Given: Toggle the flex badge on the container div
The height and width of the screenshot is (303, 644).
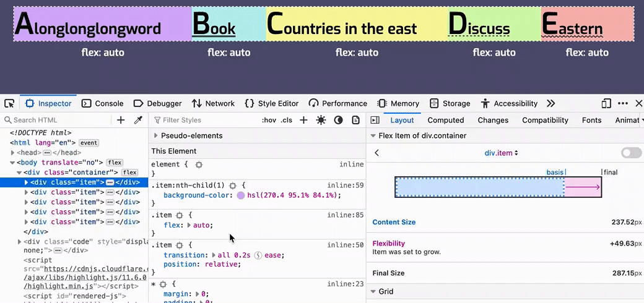Looking at the screenshot, I should pos(130,173).
